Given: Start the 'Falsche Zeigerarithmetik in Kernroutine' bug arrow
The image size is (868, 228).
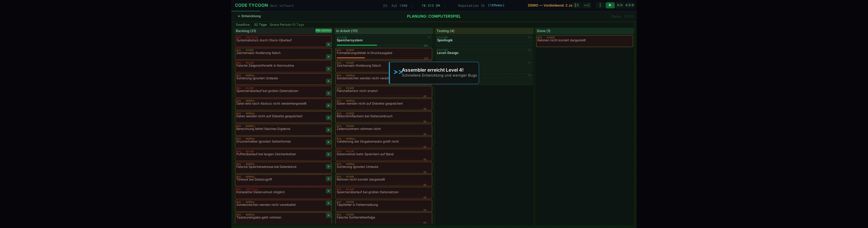Looking at the screenshot, I should [328, 69].
